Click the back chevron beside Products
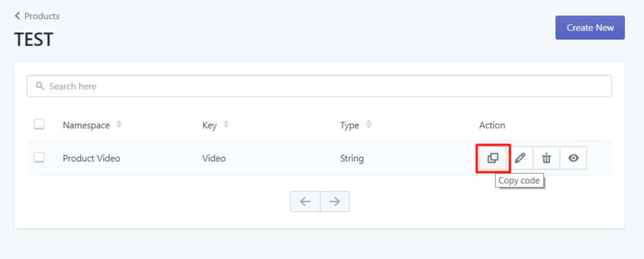Screen dimensions: 644x259 17,16
